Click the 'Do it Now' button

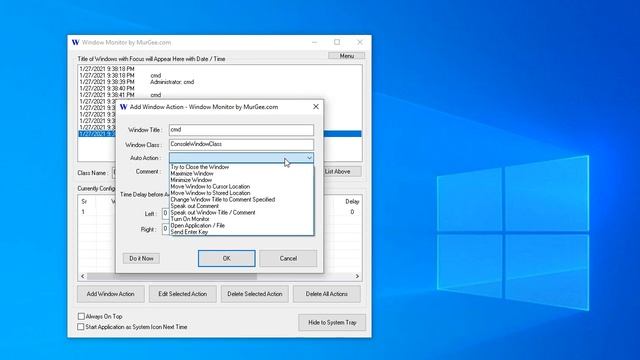pos(141,258)
